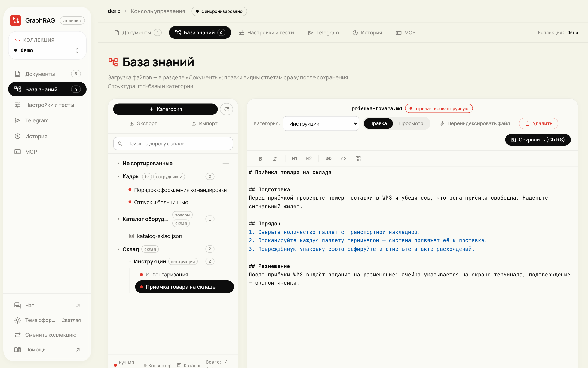Image resolution: width=588 pixels, height=368 pixels.
Task: Apply italic formatting in editor toolbar
Action: [x=275, y=159]
